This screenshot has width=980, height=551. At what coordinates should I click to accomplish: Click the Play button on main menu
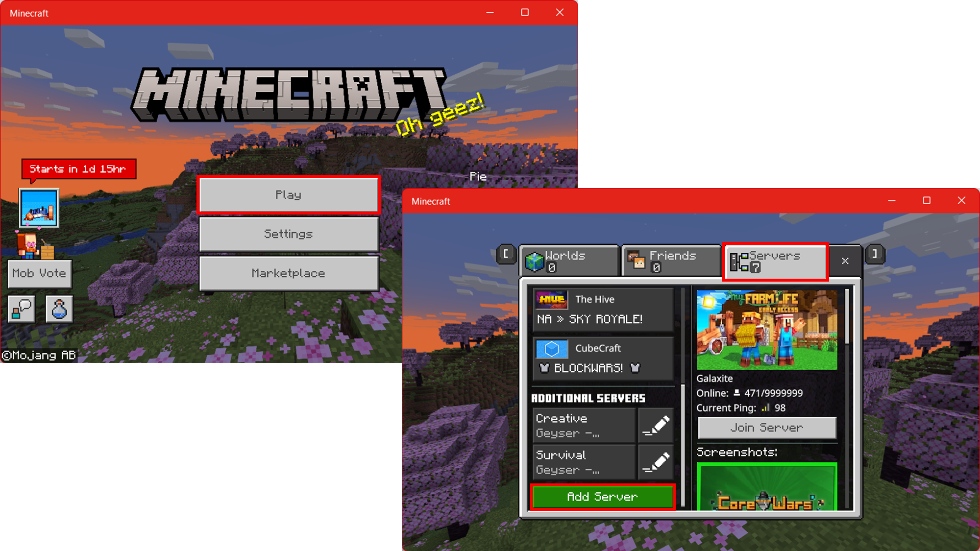click(x=289, y=194)
